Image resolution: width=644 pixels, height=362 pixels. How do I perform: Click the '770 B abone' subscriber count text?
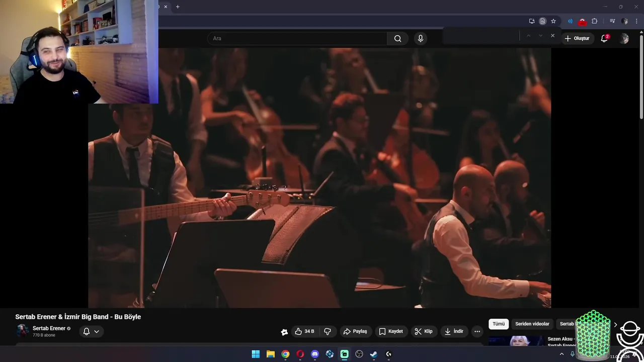[44, 335]
